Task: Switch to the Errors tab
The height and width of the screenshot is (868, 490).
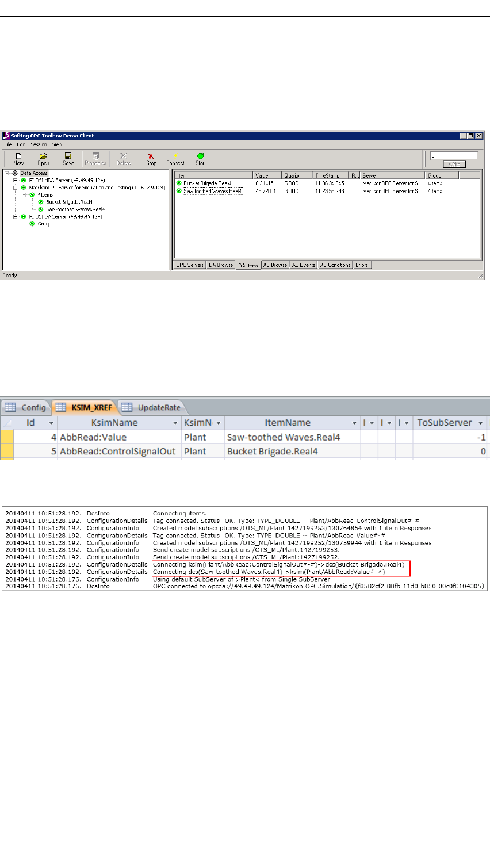Action: coord(362,265)
